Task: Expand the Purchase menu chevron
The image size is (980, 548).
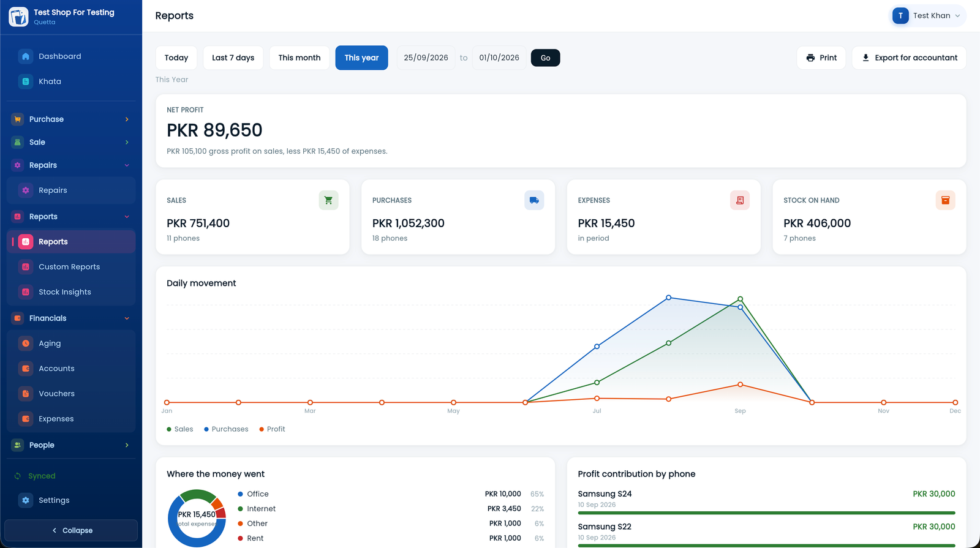Action: [x=127, y=119]
